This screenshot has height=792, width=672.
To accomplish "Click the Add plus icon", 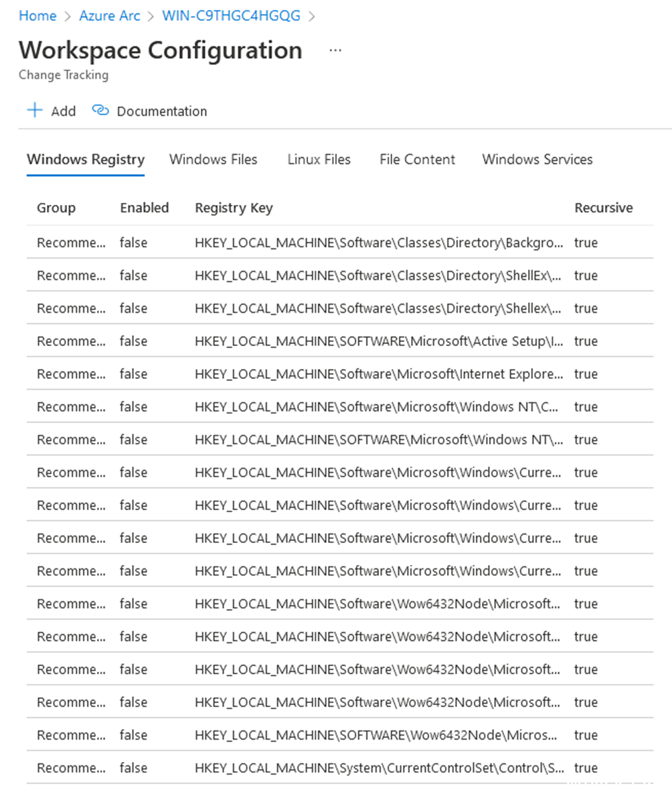I will tap(34, 111).
